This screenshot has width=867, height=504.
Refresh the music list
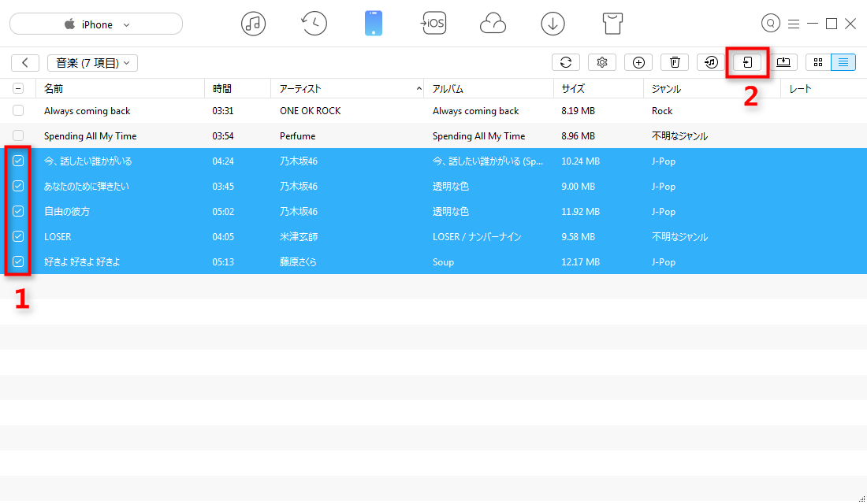click(x=566, y=62)
